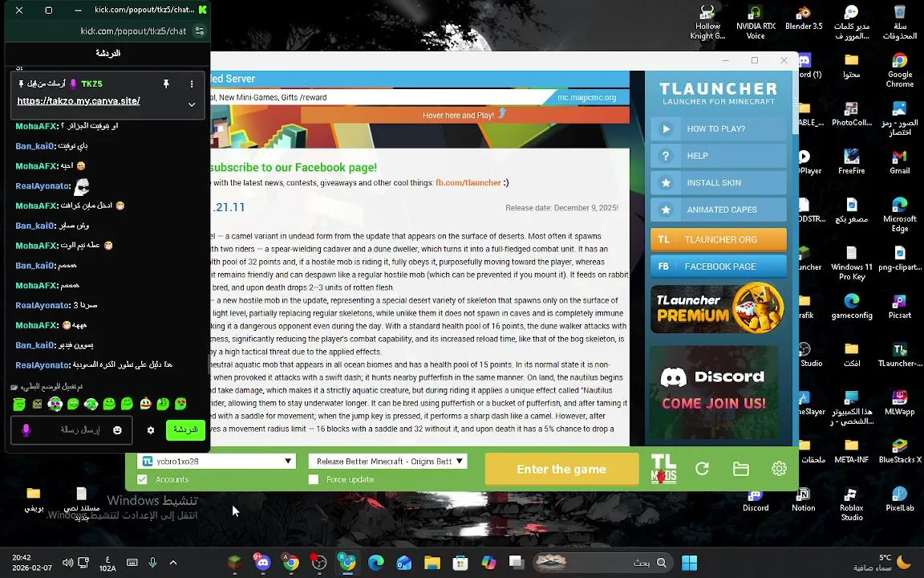Click the Discord taskbar icon
The width and height of the screenshot is (924, 578).
pyautogui.click(x=261, y=562)
